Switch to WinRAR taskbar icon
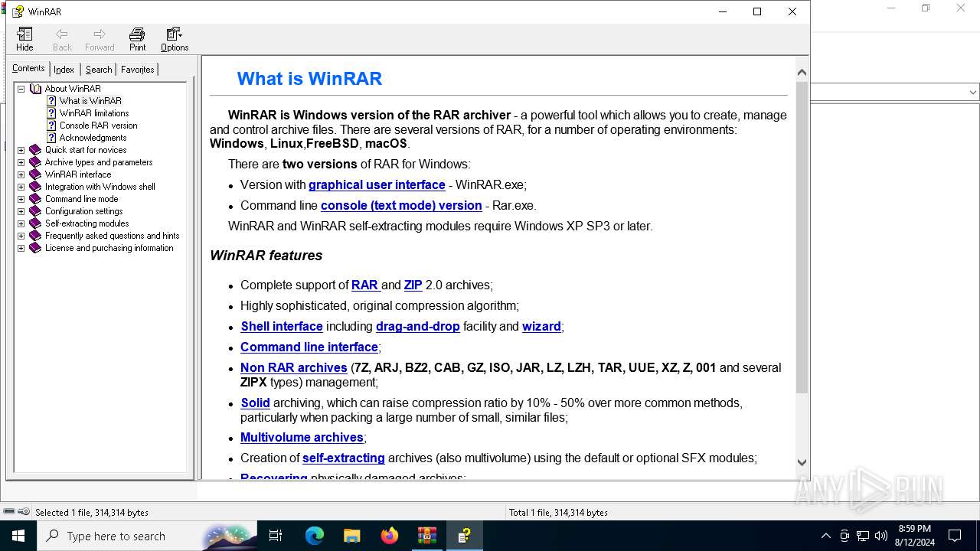980x551 pixels. (x=427, y=536)
